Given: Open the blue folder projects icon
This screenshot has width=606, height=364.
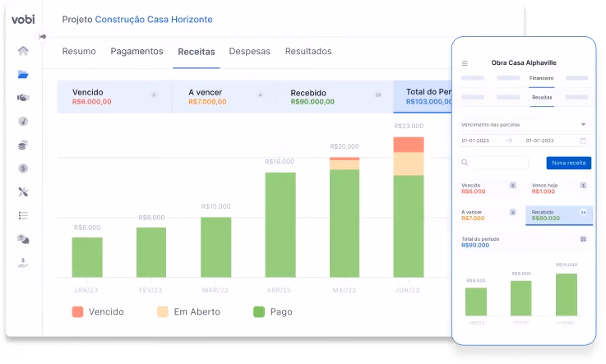Looking at the screenshot, I should (23, 74).
